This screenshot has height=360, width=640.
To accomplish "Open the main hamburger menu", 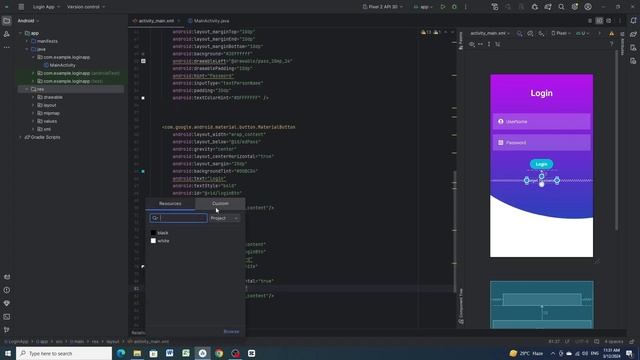I will click(x=21, y=7).
